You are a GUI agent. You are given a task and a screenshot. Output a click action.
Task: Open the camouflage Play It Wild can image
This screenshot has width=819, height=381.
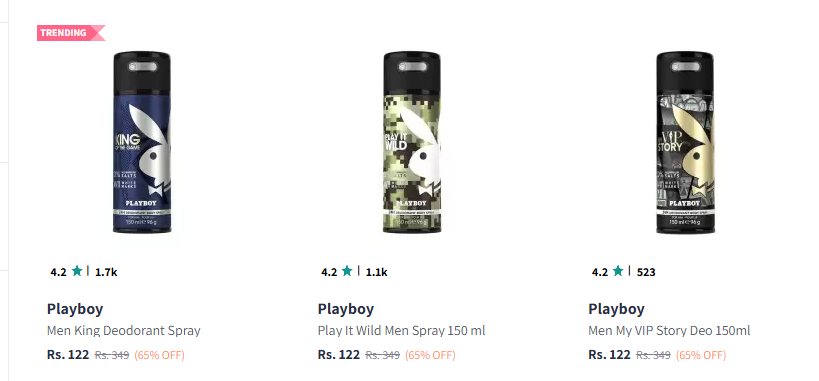(413, 142)
